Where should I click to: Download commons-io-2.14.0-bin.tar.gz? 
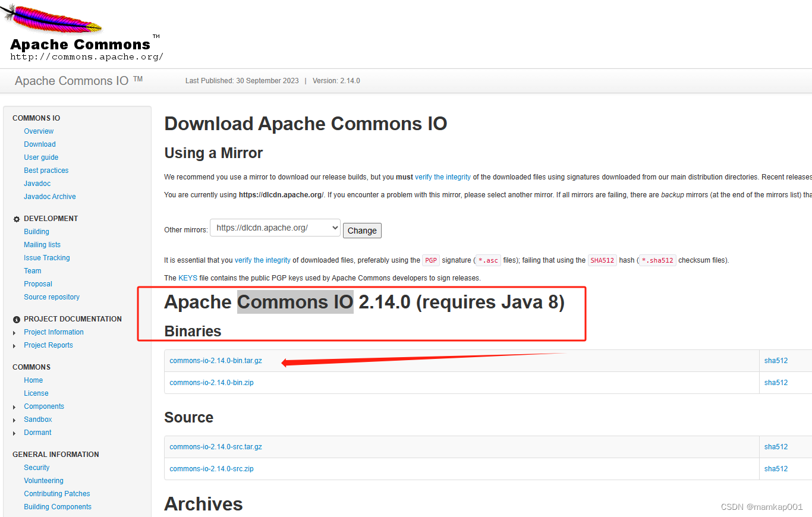(216, 361)
